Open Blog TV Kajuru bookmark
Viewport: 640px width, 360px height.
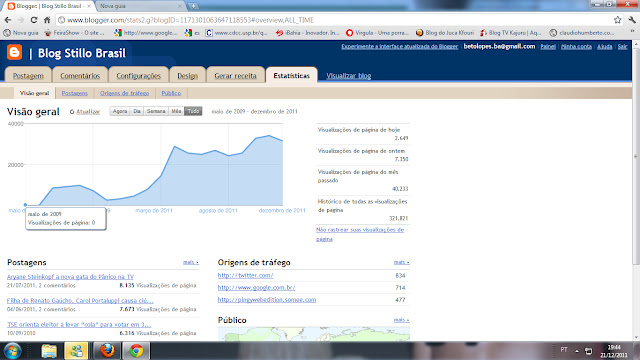[x=511, y=33]
